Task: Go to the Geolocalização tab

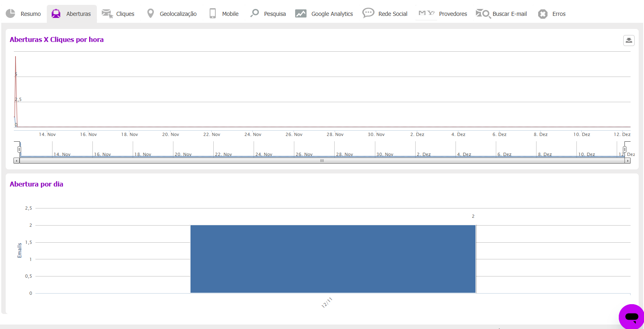Action: [178, 14]
